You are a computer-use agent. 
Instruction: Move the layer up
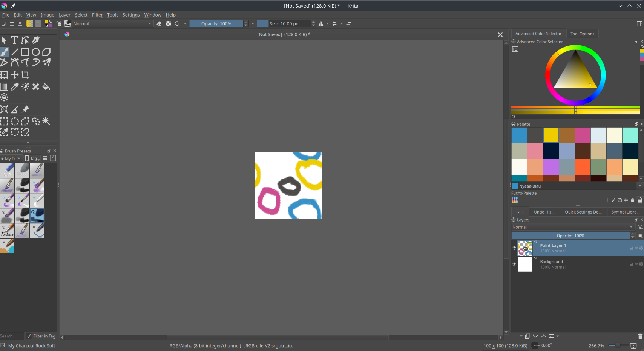coord(544,336)
